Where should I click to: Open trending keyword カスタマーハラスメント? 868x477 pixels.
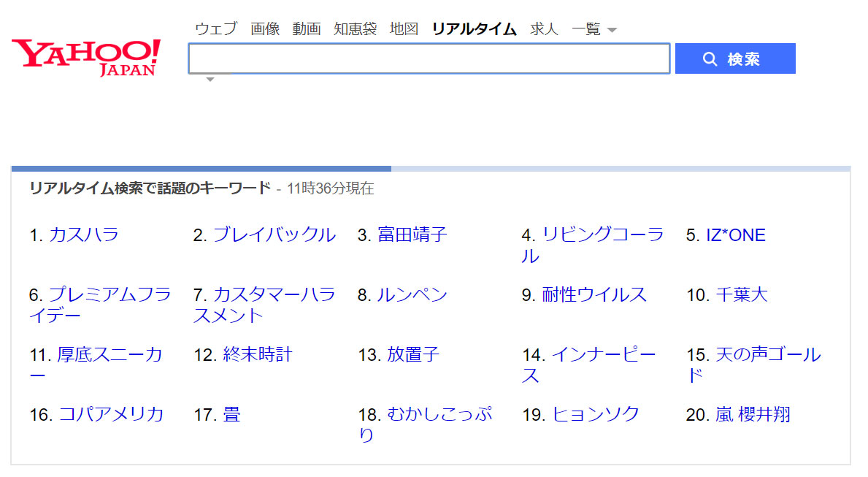point(264,305)
